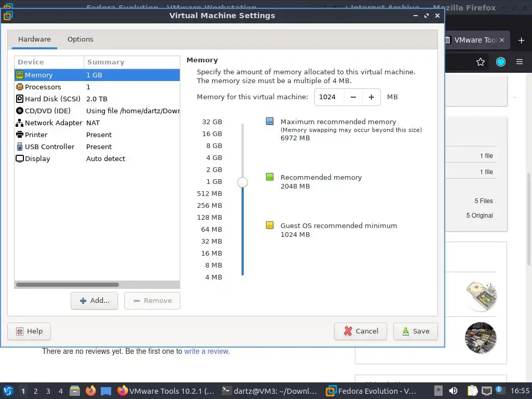Image resolution: width=532 pixels, height=399 pixels.
Task: Click the green recommended memory marker
Action: coord(270,177)
